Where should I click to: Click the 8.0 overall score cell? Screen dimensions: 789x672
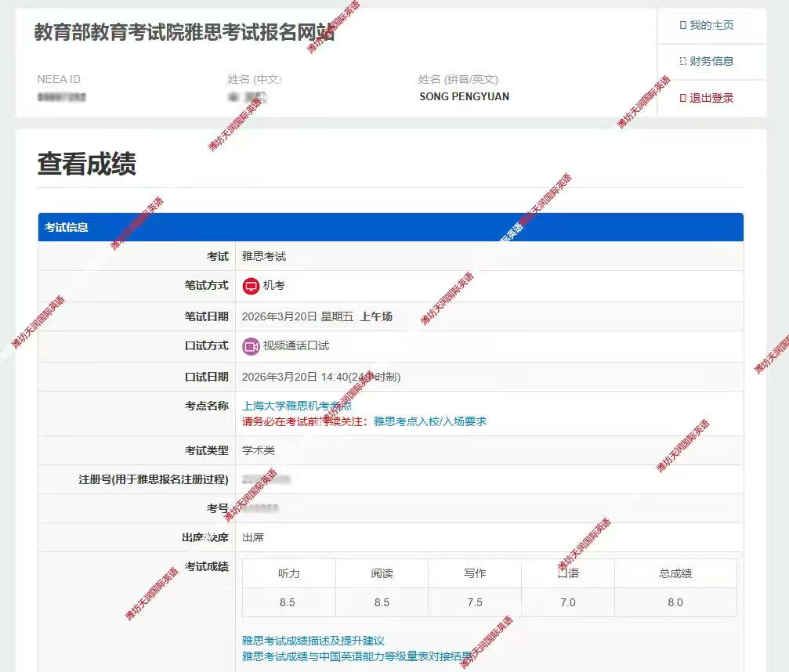pyautogui.click(x=675, y=602)
